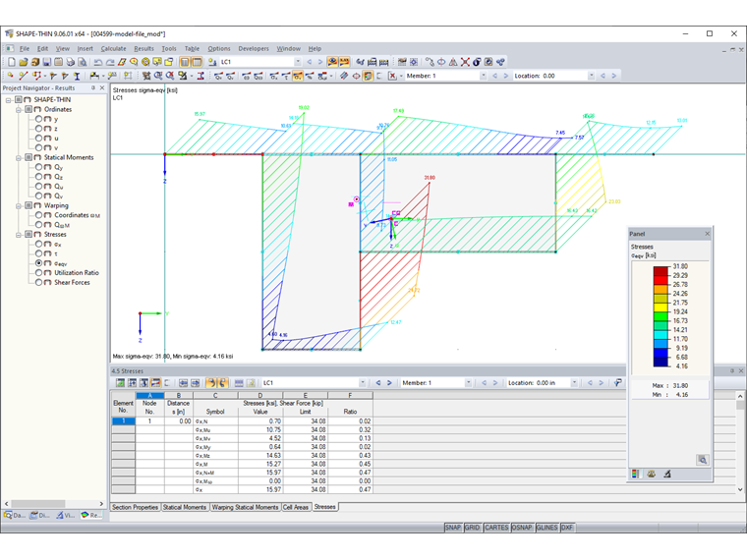
Task: Open file with the folder icon
Action: tap(24, 62)
